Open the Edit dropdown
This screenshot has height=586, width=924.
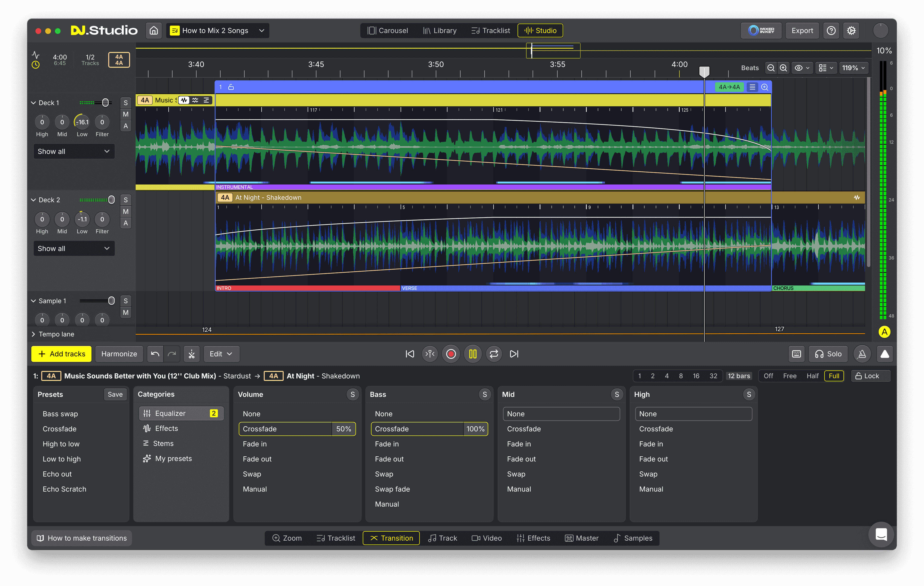(x=221, y=354)
